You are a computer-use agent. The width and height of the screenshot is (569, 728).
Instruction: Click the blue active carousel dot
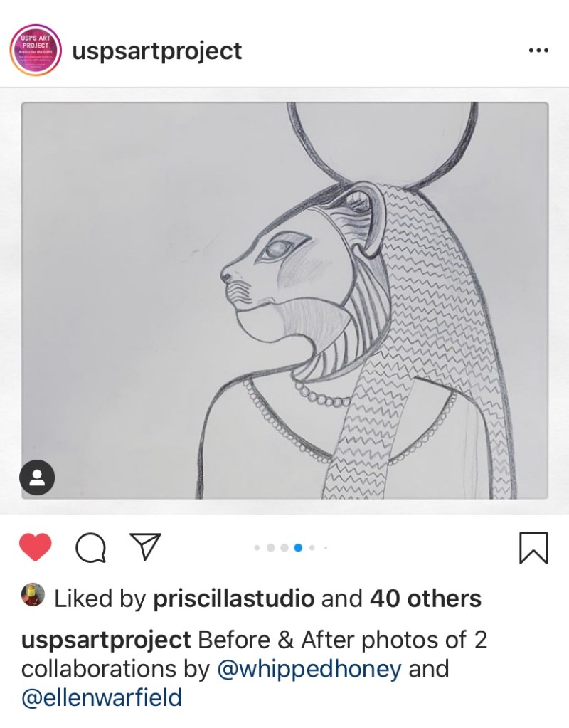(298, 547)
